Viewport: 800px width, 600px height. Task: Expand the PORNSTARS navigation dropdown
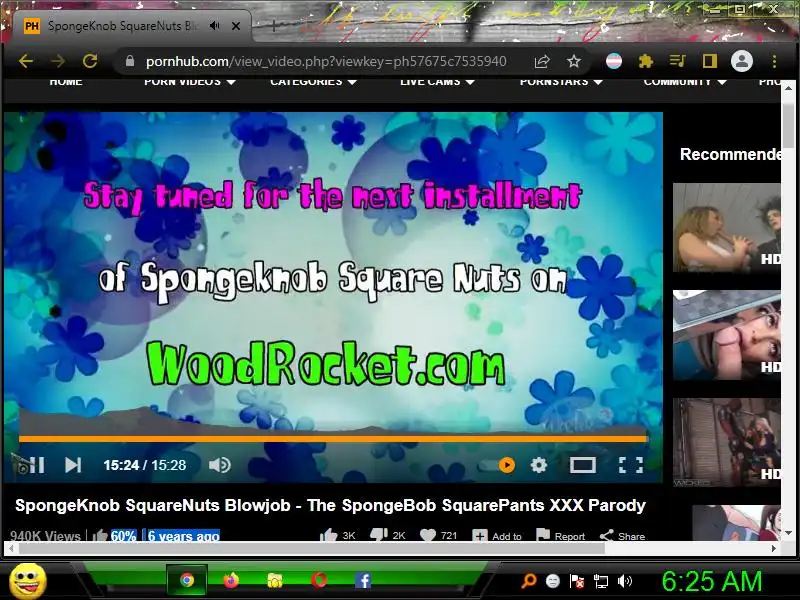pyautogui.click(x=561, y=82)
